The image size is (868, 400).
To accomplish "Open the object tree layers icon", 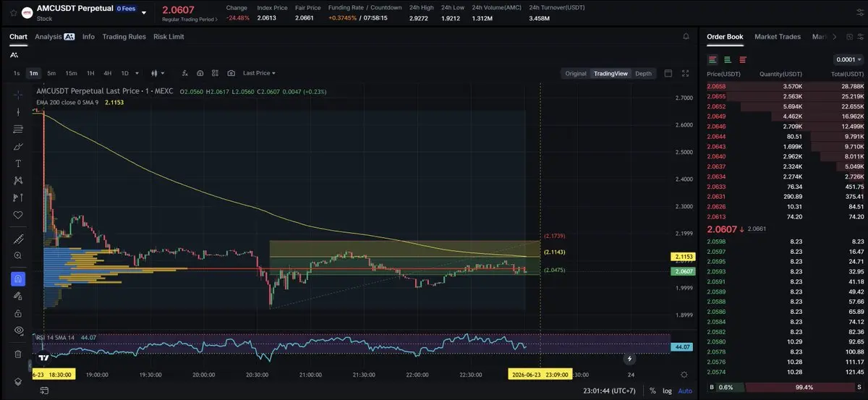I will click(x=18, y=381).
